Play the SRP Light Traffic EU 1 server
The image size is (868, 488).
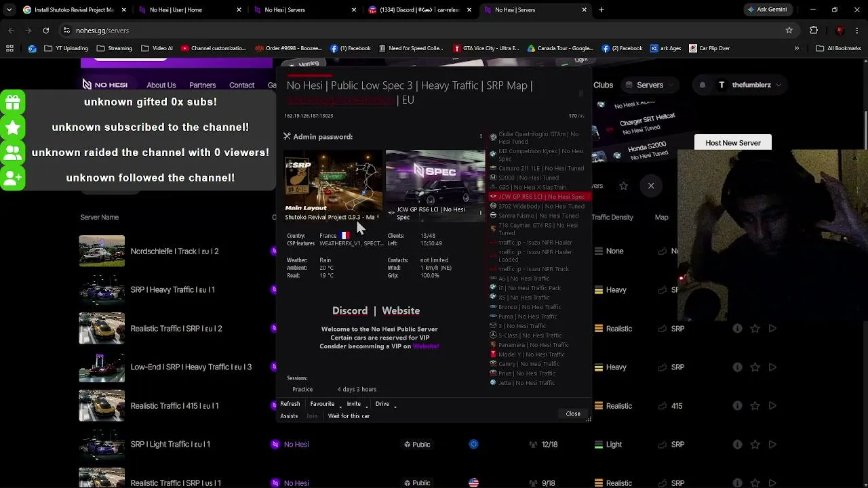point(772,445)
